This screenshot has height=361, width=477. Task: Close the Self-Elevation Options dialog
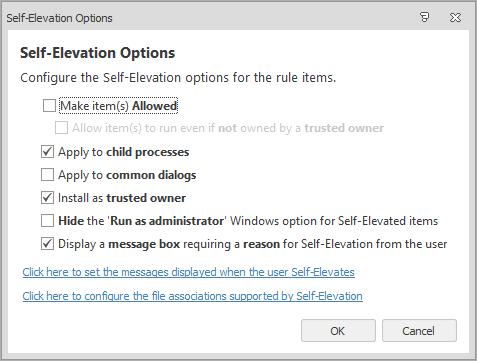click(x=455, y=17)
